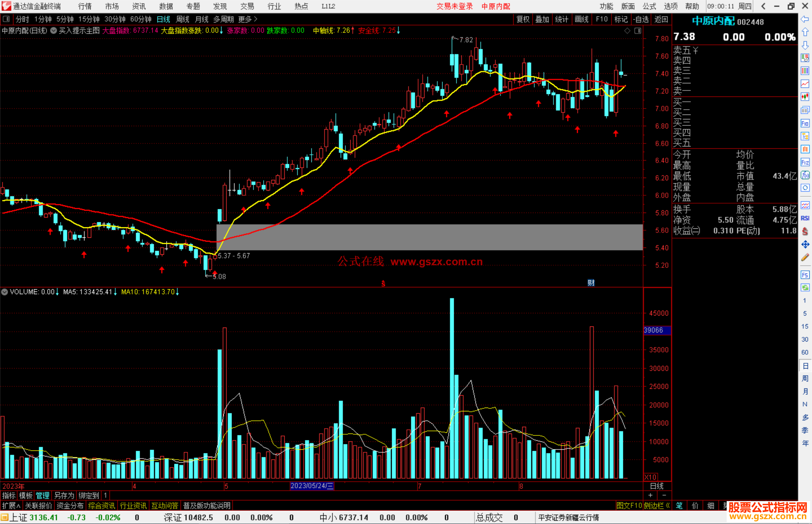Click the f(x) formula icon in sidebar
Viewport: 812px width, 524px height.
(x=805, y=175)
